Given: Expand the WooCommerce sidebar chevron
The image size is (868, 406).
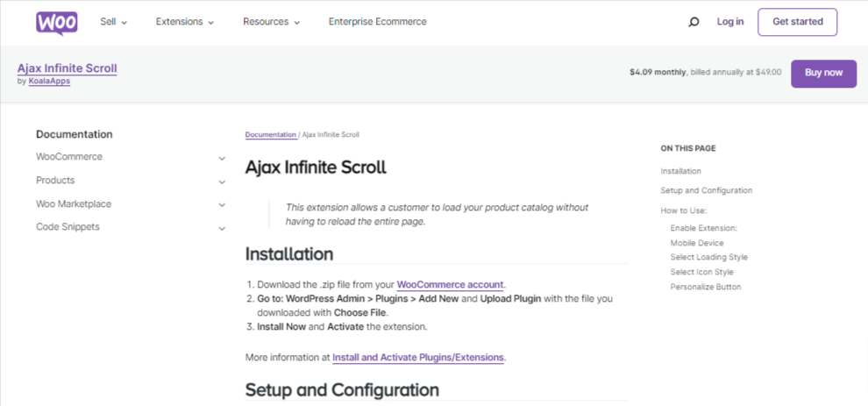Looking at the screenshot, I should click(222, 159).
